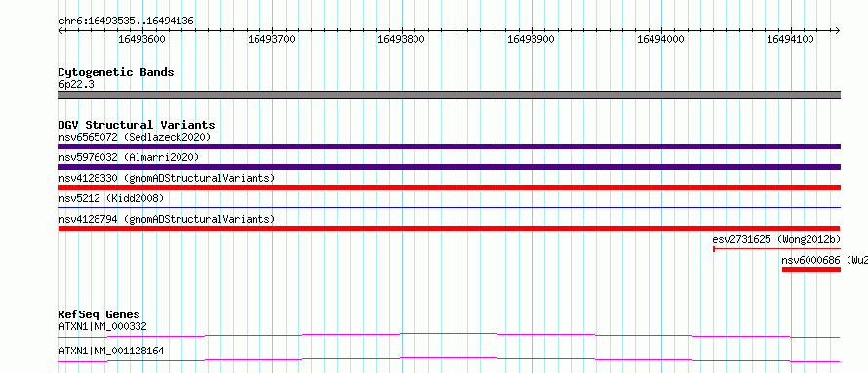Click the nsv5212 (Kidd2008) label

(x=111, y=198)
